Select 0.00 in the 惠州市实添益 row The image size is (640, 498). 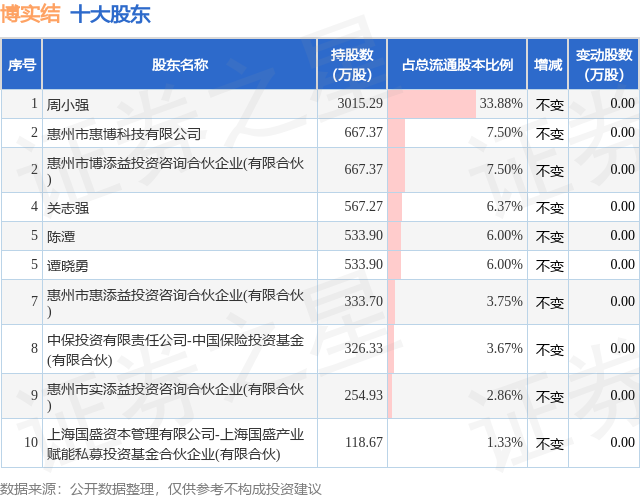tap(622, 395)
